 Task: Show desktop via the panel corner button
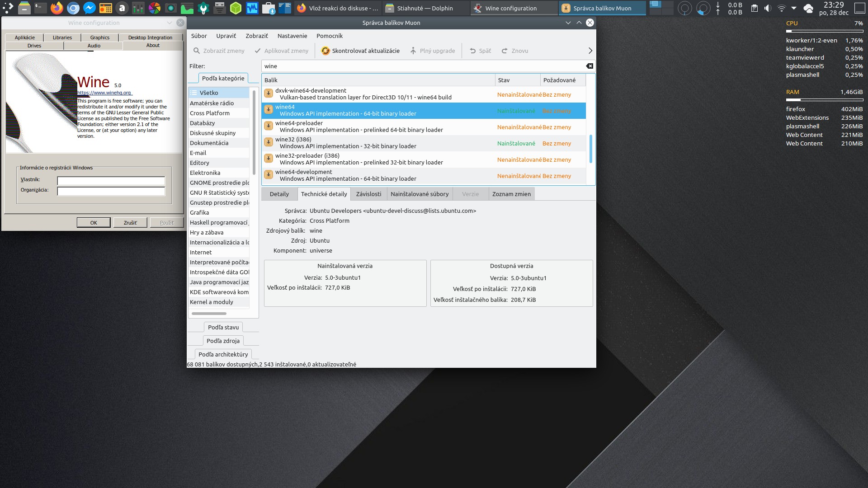[x=860, y=8]
